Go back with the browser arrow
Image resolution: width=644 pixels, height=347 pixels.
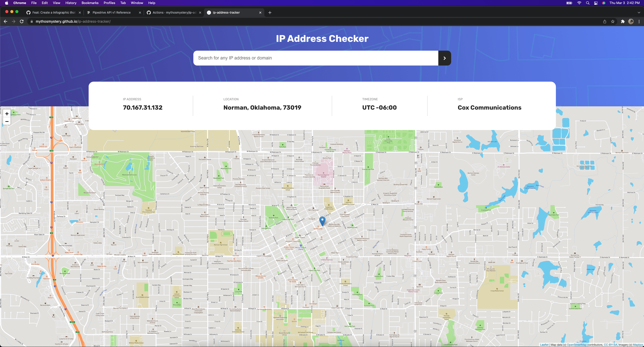click(x=6, y=21)
